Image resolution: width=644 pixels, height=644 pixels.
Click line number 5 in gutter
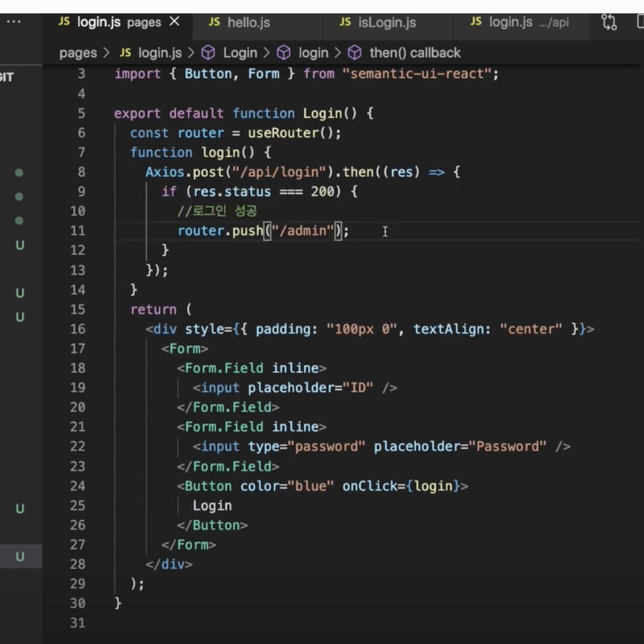pyautogui.click(x=81, y=113)
